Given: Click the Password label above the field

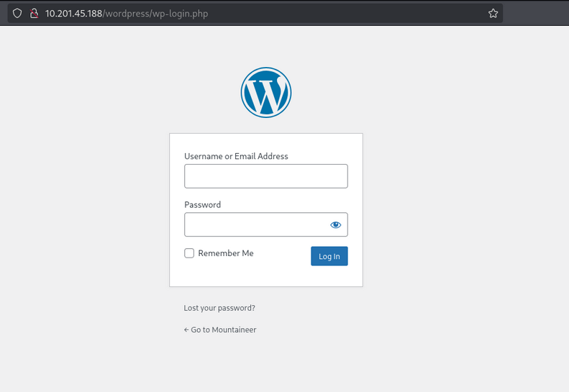Looking at the screenshot, I should pyautogui.click(x=202, y=205).
